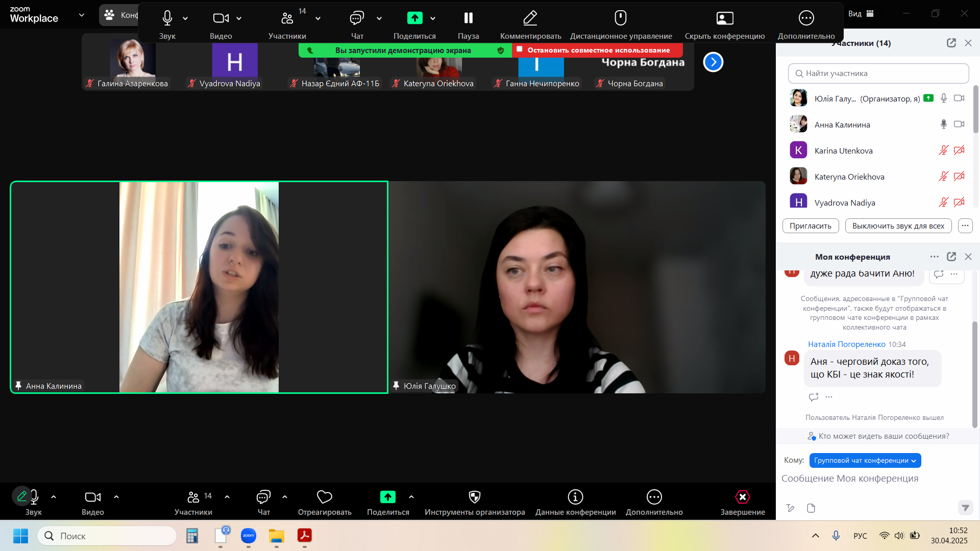Screen dimensions: 980x551
Task: Toggle camera for Юлія Галушко in participant list
Action: coord(959,98)
